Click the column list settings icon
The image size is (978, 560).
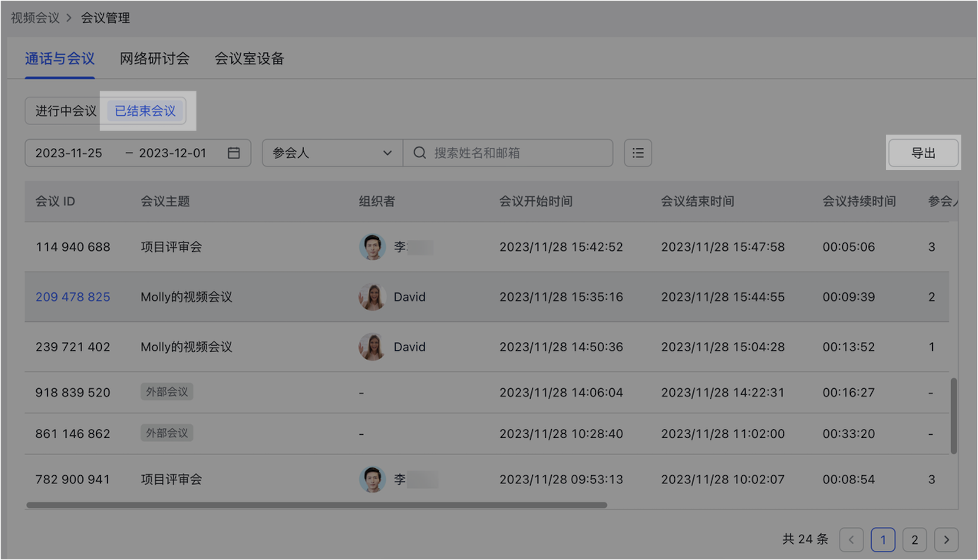click(x=638, y=153)
